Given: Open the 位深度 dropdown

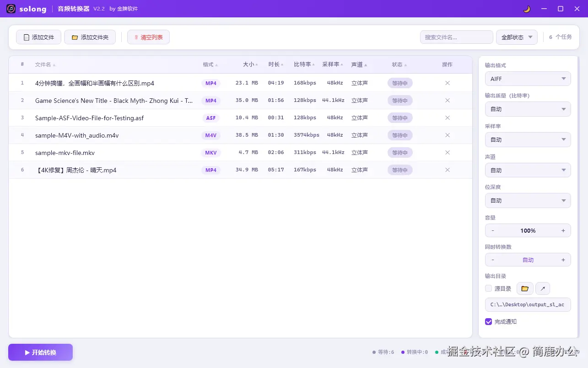Looking at the screenshot, I should click(528, 200).
